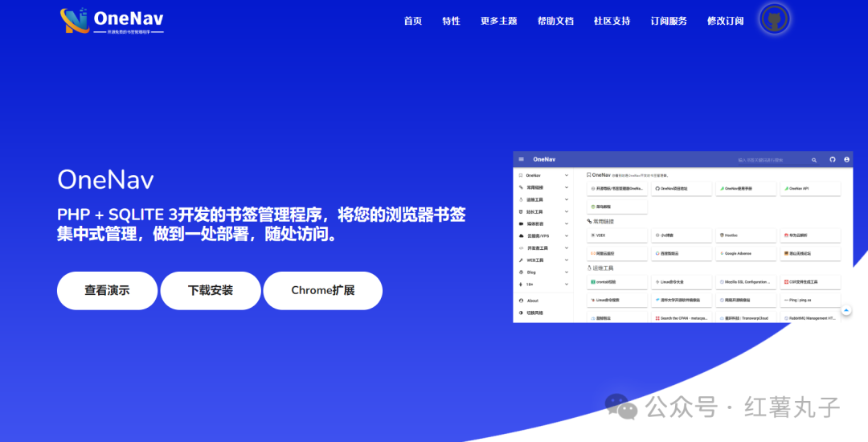Open the Search the CPAN card
868x442 pixels.
(682, 318)
